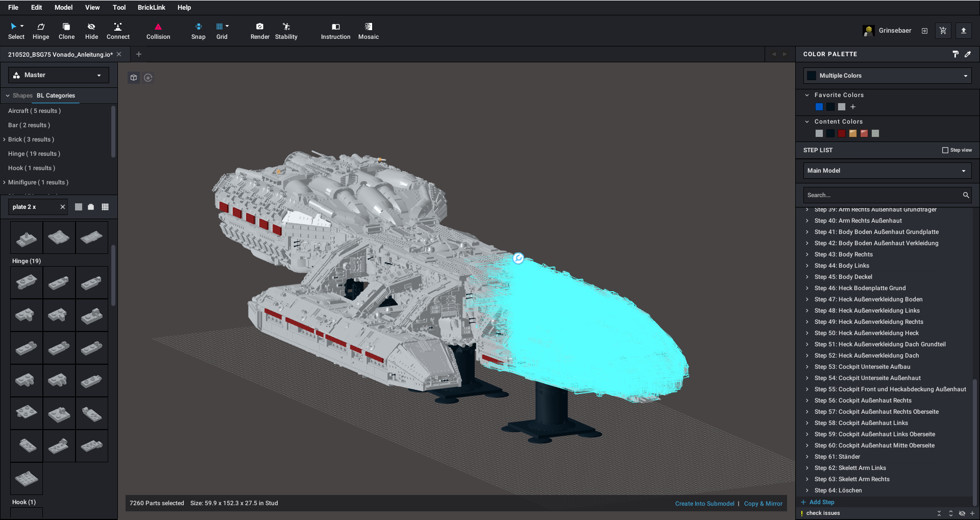Open the Mosaic tool
The image size is (980, 520).
368,31
